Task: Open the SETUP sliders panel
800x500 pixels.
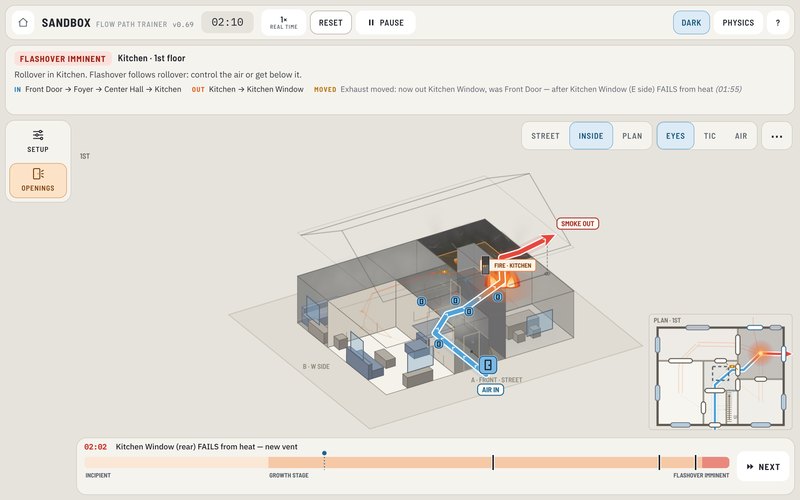Action: tap(38, 141)
